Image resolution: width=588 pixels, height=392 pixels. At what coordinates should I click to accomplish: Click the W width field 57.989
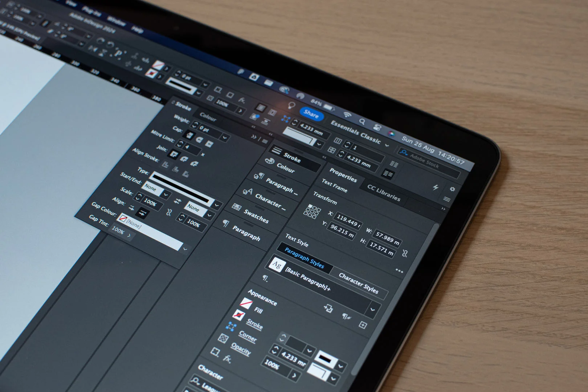387,238
